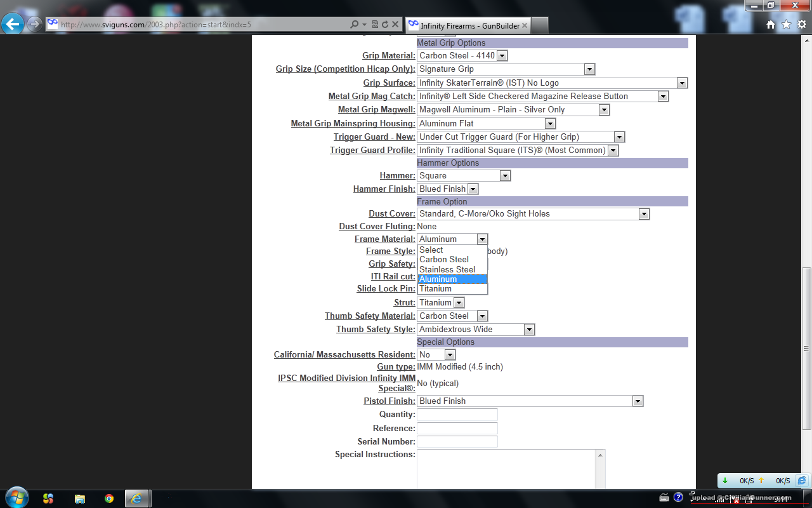Switch to Infinity Firearms - GunBuilder tab

(469, 25)
